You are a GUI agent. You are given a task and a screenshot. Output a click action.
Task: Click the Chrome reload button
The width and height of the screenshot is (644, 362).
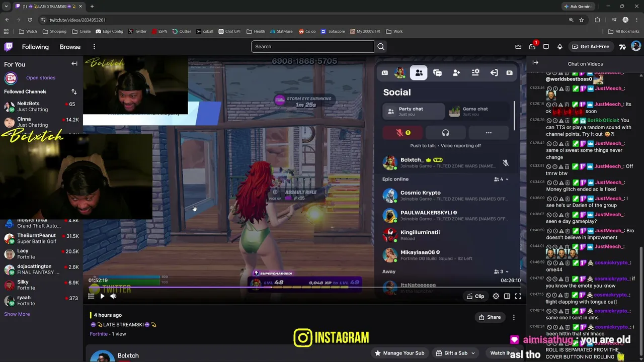pos(30,20)
